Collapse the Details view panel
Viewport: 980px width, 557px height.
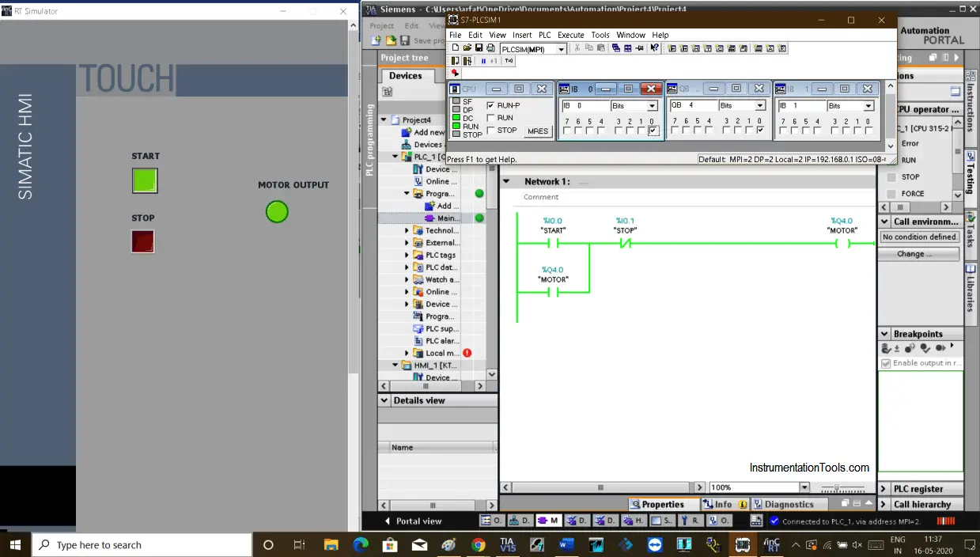point(385,400)
